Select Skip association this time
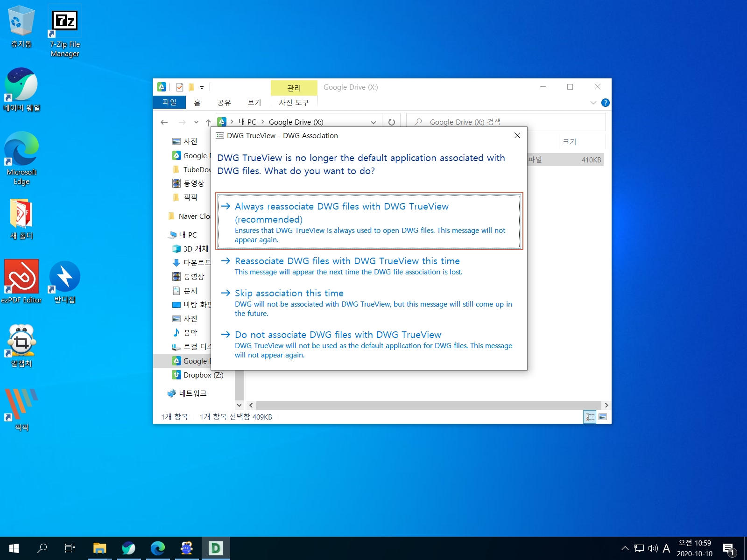Screen dimensions: 747x560 369,303
